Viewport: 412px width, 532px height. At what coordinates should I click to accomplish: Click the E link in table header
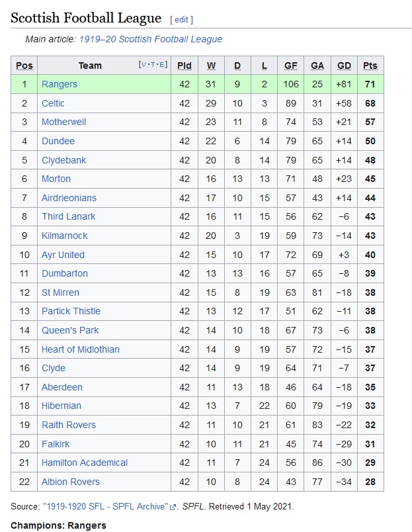click(162, 64)
